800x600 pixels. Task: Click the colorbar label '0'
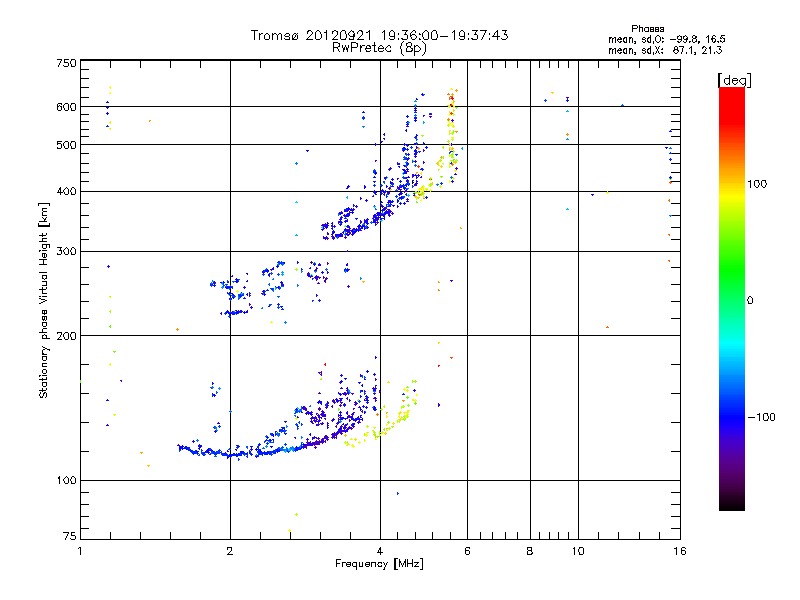click(x=750, y=301)
